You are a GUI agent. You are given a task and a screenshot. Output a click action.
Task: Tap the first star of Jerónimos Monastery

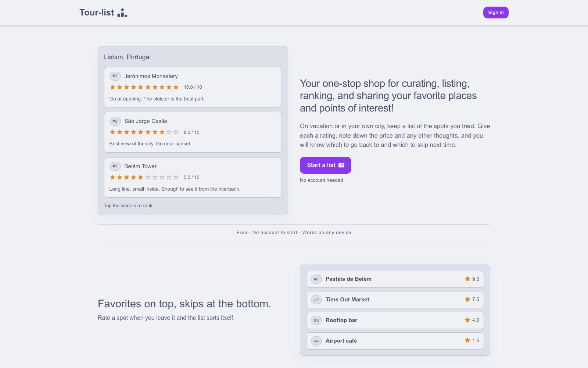pyautogui.click(x=113, y=87)
